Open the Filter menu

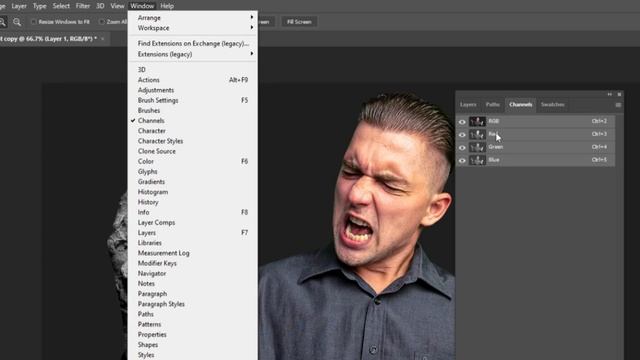82,6
